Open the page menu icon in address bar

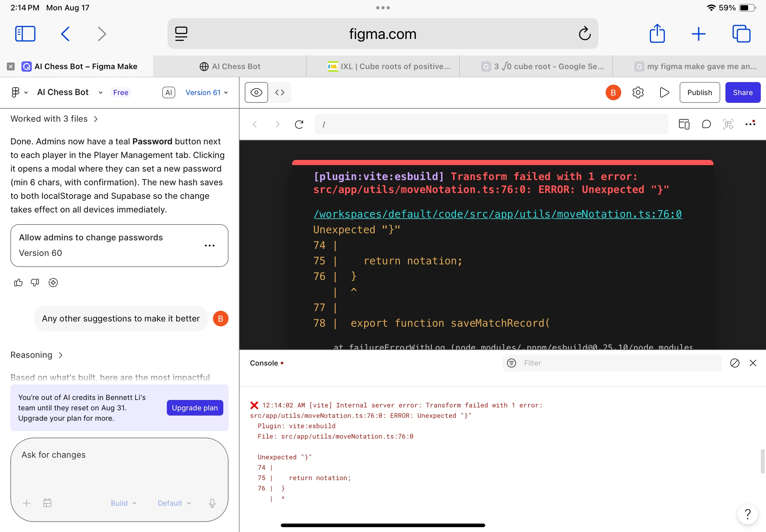coord(181,34)
